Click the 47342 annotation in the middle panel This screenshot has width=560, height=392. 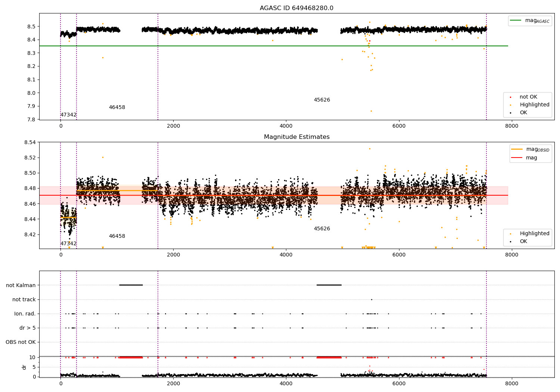tap(68, 244)
